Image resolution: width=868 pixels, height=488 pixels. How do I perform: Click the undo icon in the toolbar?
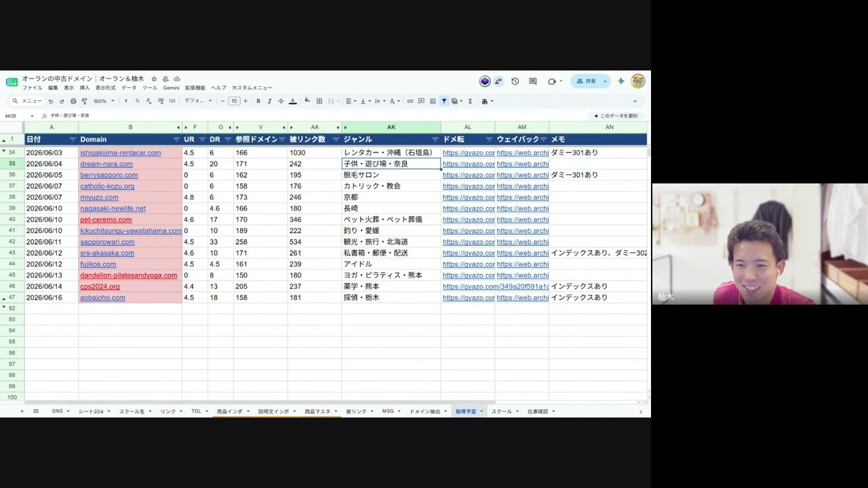50,101
